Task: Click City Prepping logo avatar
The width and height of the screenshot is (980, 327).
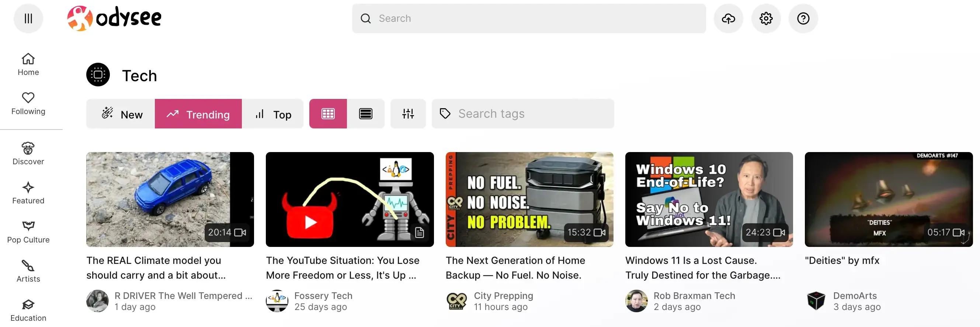Action: (x=456, y=301)
